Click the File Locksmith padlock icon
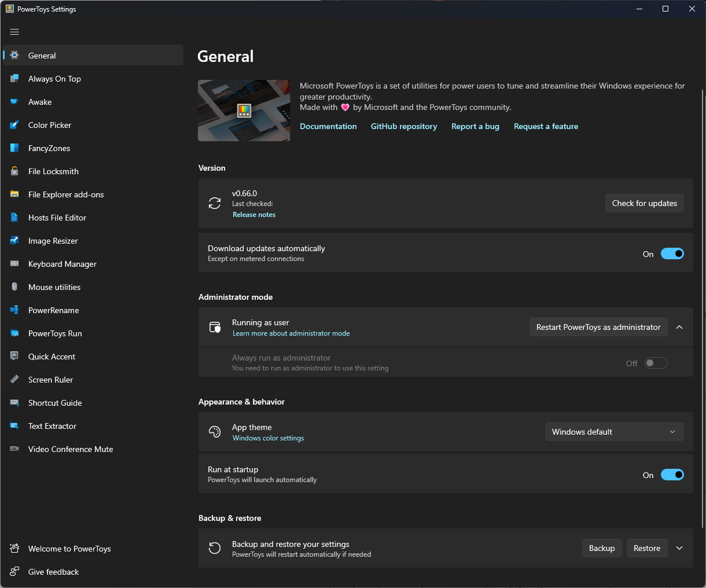 click(x=14, y=171)
